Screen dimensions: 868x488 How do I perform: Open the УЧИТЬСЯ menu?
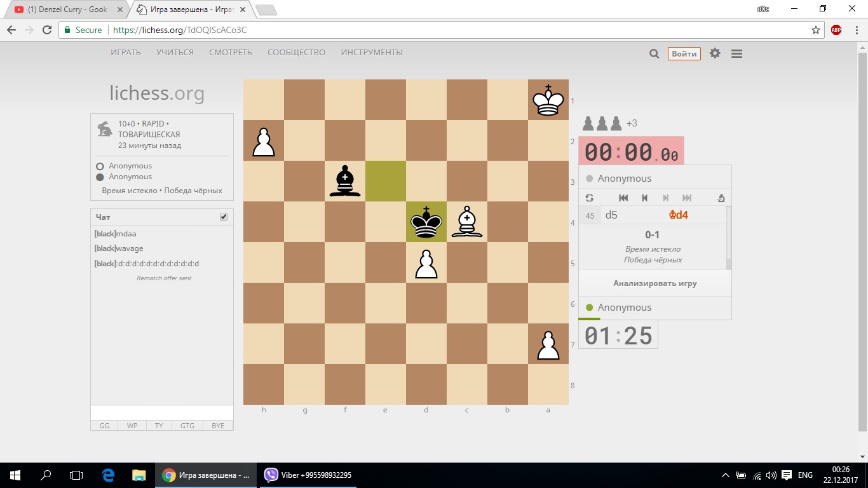[175, 53]
